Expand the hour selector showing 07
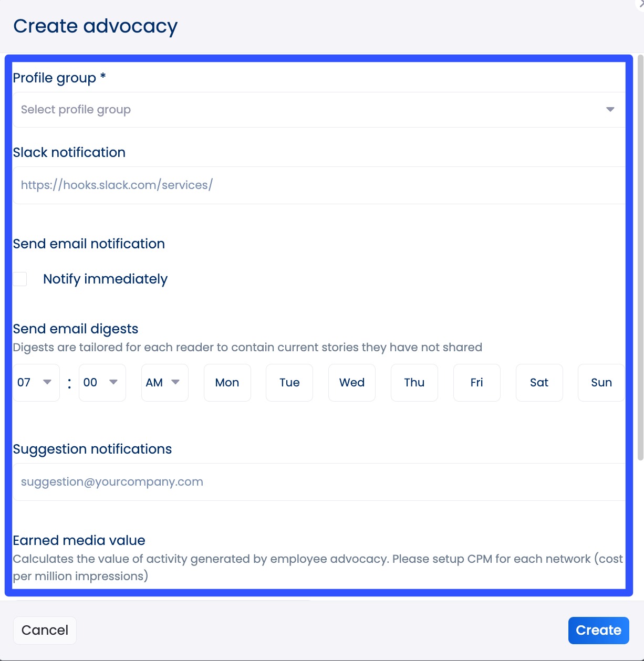The height and width of the screenshot is (661, 644). 36,383
